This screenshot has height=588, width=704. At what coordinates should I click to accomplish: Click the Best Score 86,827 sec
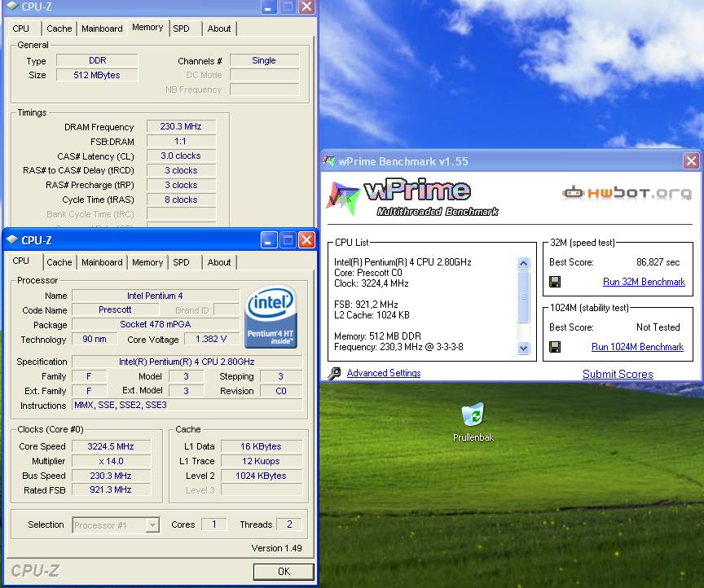tap(658, 262)
